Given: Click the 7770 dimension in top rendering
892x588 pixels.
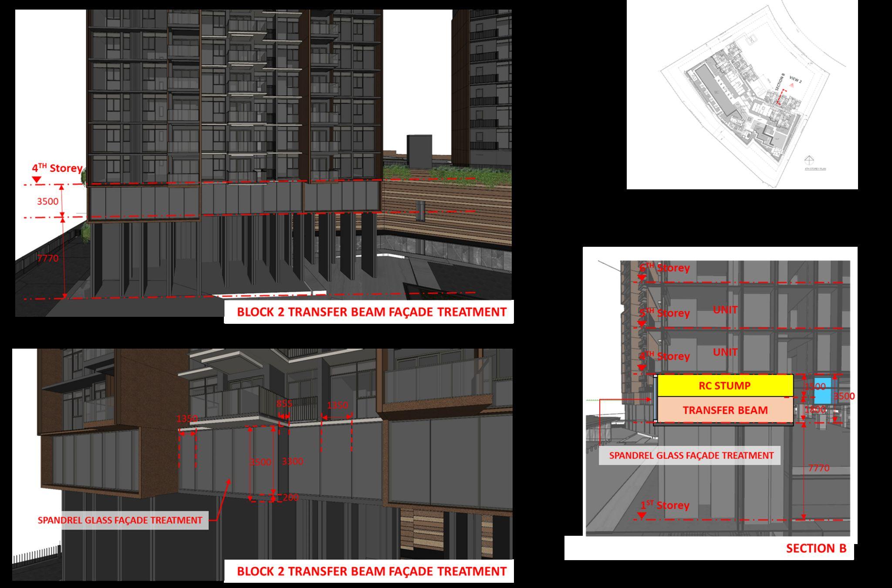Looking at the screenshot, I should click(47, 258).
